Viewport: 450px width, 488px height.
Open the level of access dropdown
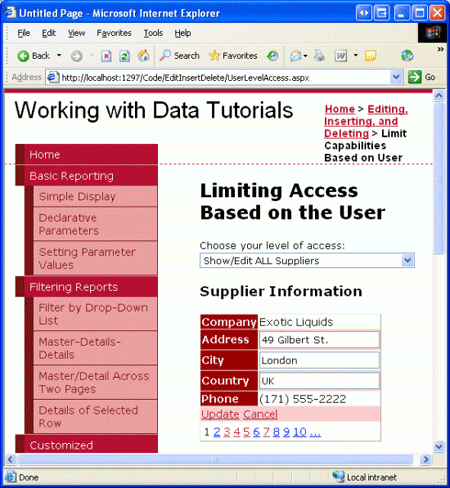[x=307, y=260]
